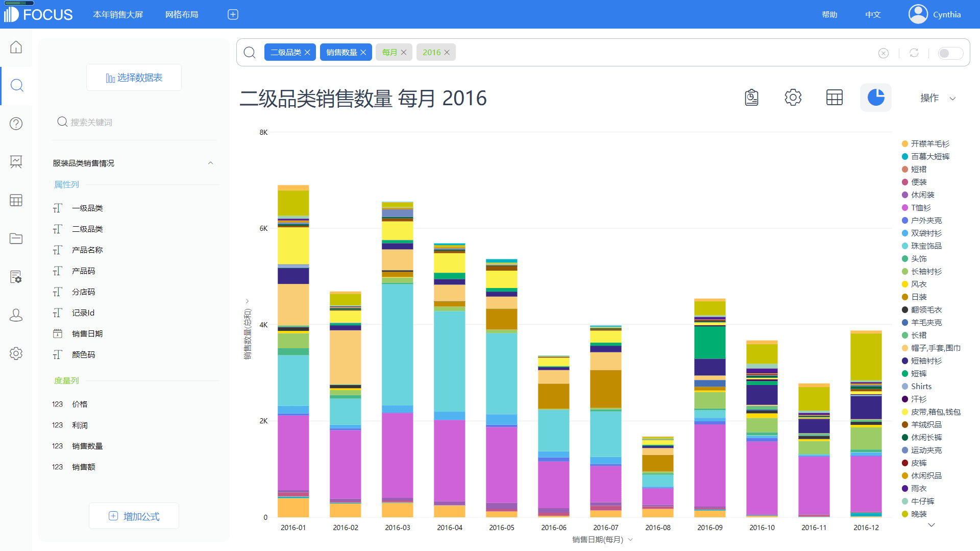Toggle 短袖衬衫 legend series

[x=922, y=361]
